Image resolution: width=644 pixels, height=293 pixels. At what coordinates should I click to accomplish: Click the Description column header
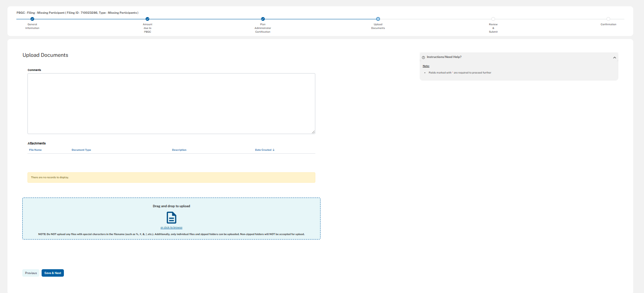point(179,150)
